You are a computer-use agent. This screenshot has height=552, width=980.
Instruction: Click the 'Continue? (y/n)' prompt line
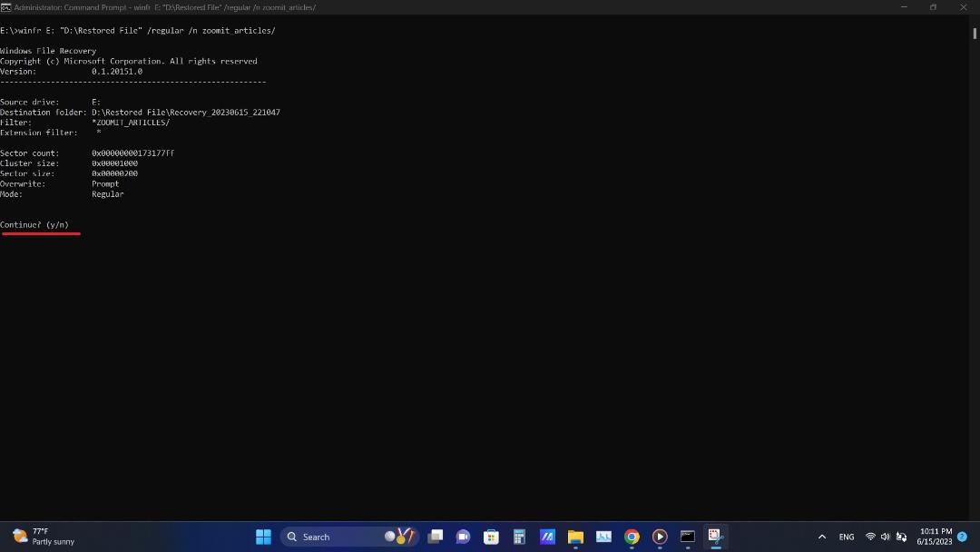pos(34,224)
